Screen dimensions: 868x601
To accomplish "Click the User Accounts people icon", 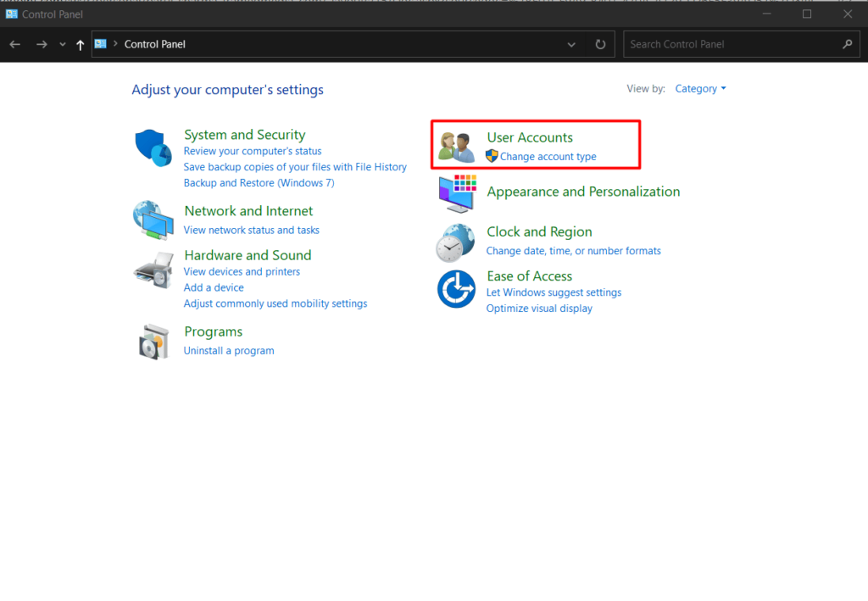I will 456,147.
